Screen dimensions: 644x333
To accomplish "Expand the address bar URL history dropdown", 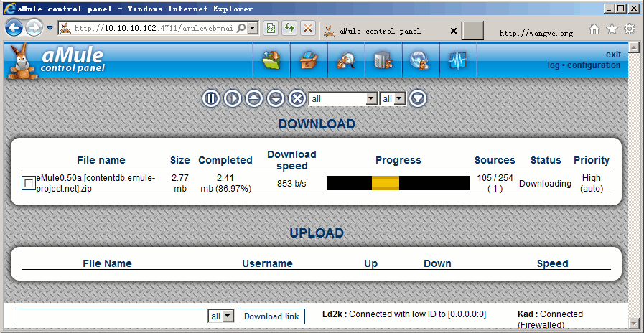I will [253, 28].
